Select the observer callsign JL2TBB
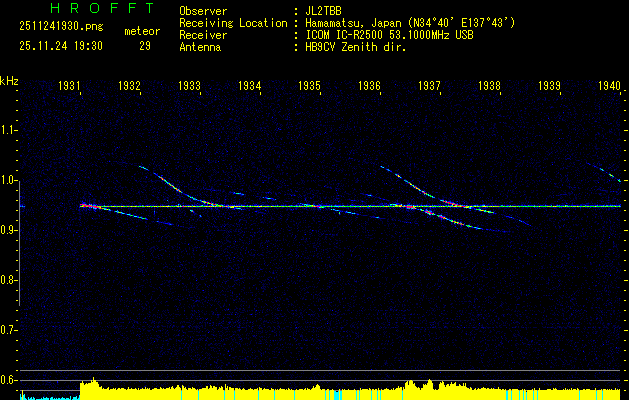Viewport: 629px width, 400px height. [x=327, y=11]
